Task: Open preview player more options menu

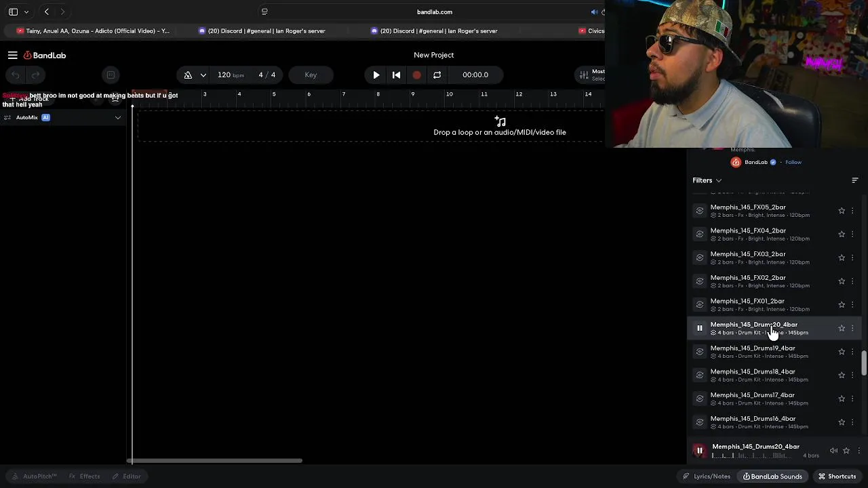Action: pyautogui.click(x=859, y=451)
